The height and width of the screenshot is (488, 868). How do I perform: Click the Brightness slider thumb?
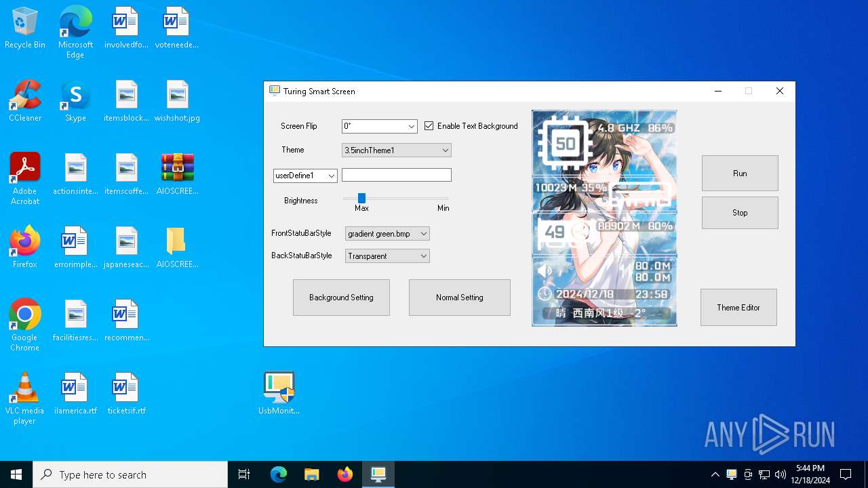pos(361,198)
